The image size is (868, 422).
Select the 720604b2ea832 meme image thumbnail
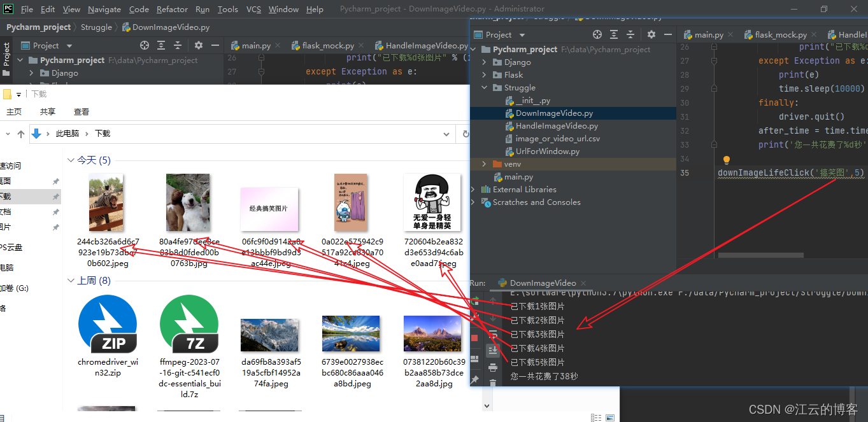coord(433,203)
